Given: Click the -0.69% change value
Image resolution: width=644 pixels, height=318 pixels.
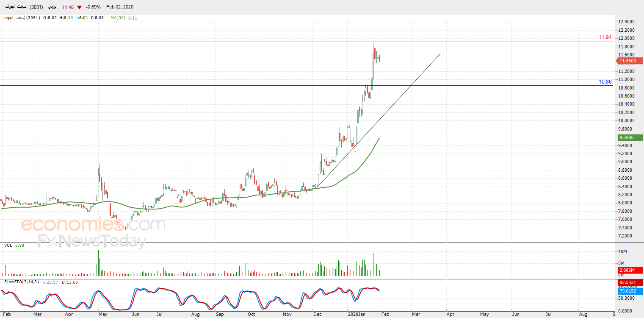Looking at the screenshot, I should (x=93, y=7).
